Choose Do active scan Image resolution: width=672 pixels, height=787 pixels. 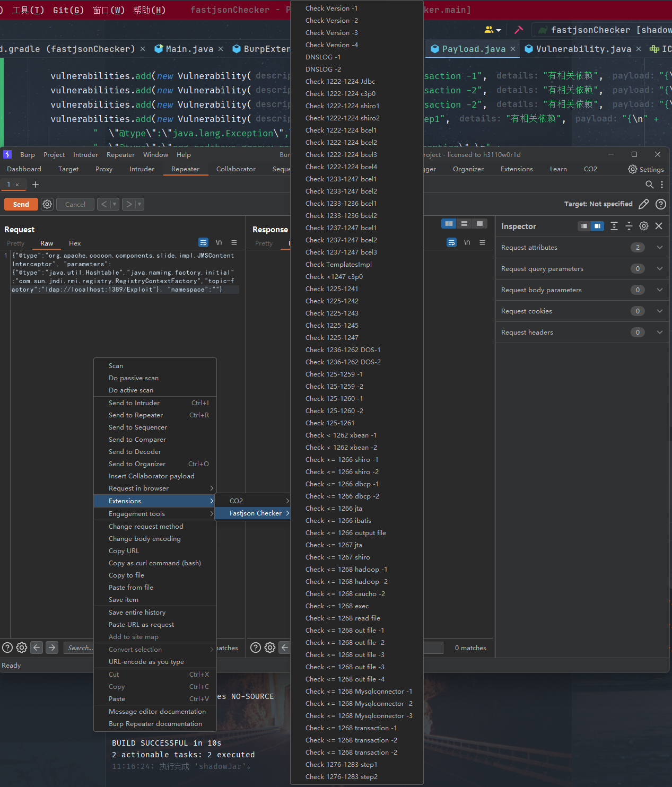coord(155,390)
